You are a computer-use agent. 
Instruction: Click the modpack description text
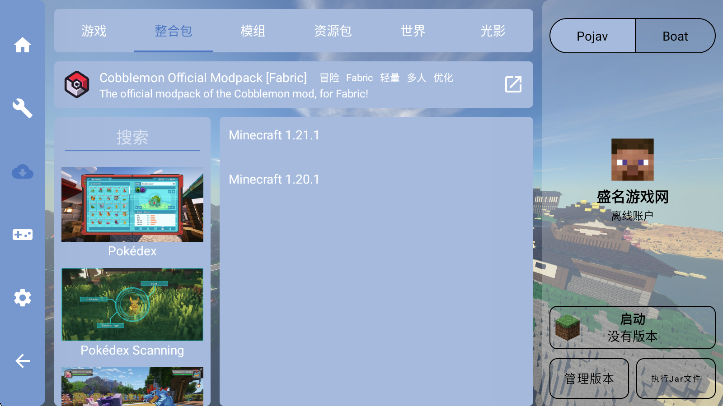tap(234, 94)
